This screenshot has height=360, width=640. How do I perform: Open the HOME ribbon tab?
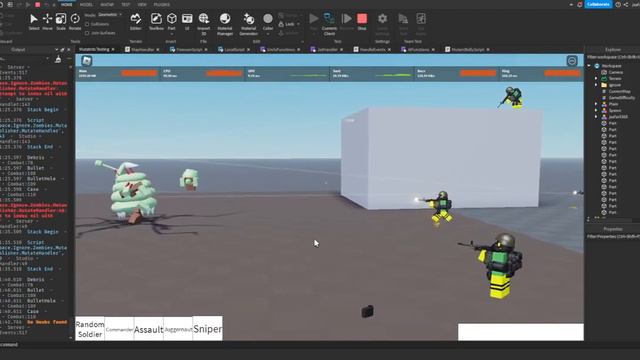(x=67, y=4)
